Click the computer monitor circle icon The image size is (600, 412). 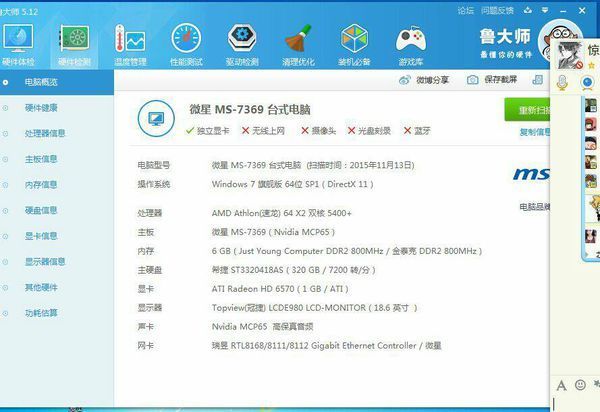click(156, 119)
